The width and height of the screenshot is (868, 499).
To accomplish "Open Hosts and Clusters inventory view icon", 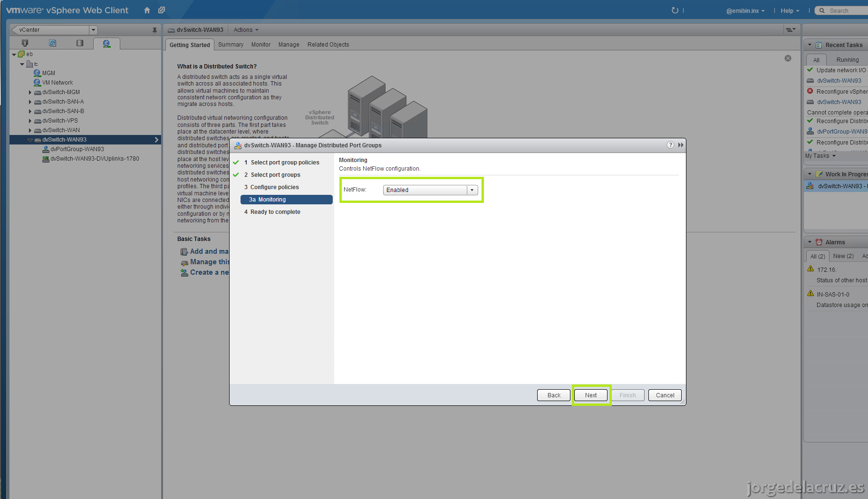I will click(25, 43).
